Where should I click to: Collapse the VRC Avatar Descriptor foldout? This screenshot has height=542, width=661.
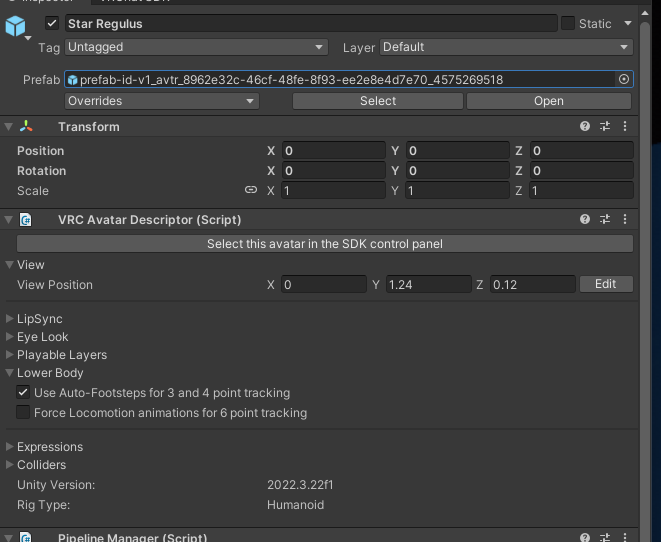pyautogui.click(x=8, y=220)
